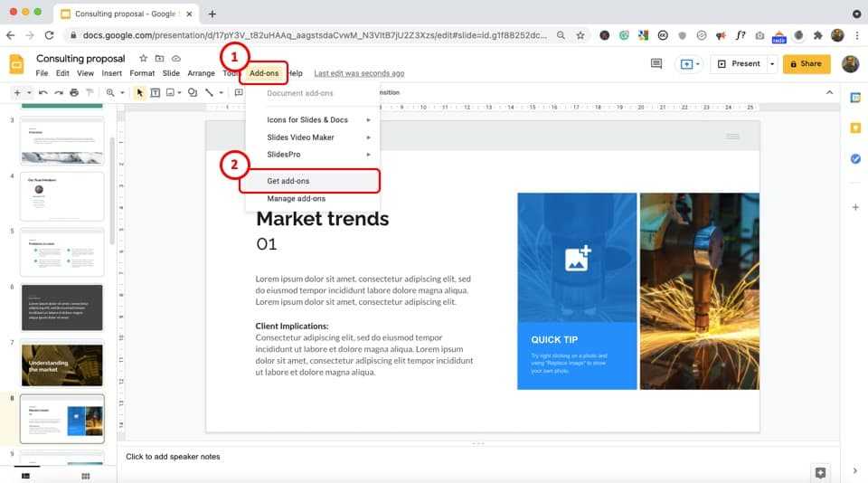The height and width of the screenshot is (483, 868).
Task: Select the Text box tool
Action: point(156,92)
